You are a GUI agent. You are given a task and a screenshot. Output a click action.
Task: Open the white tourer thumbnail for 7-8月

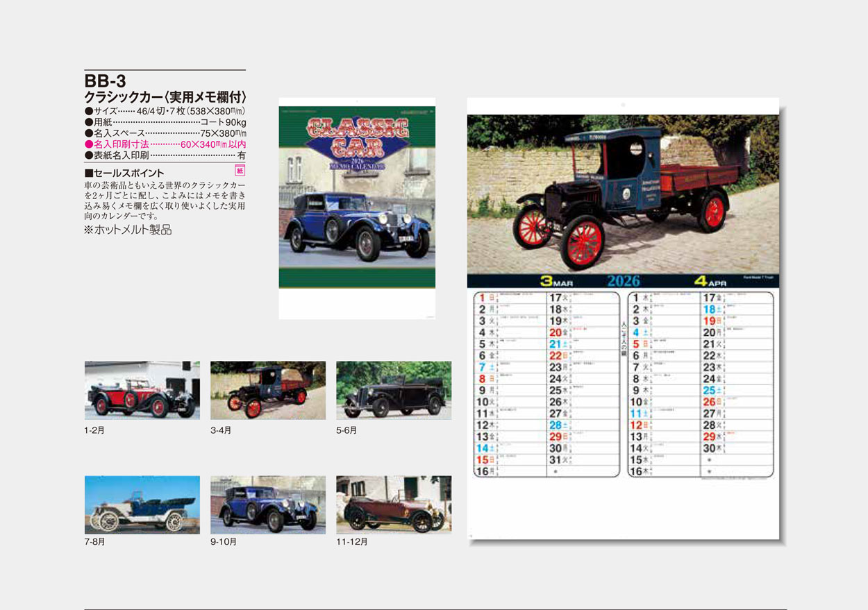coord(142,505)
